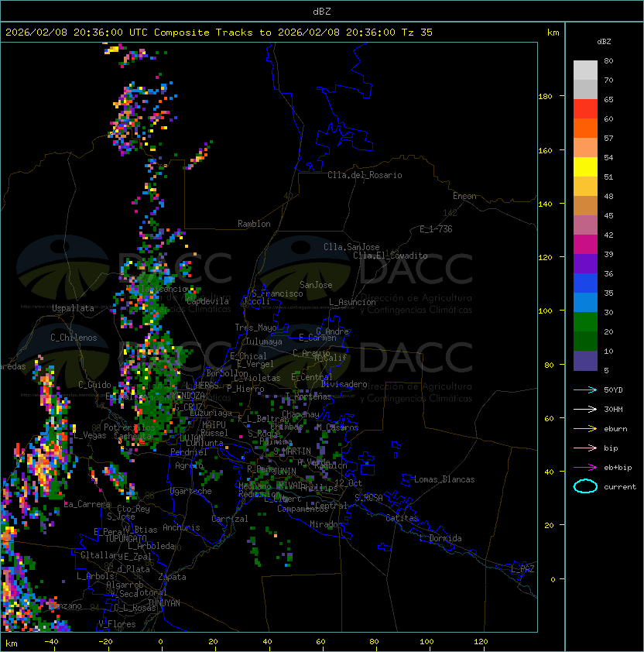The width and height of the screenshot is (644, 652).
Task: Click the Lomas_Blancas label on the map
Action: tap(444, 479)
